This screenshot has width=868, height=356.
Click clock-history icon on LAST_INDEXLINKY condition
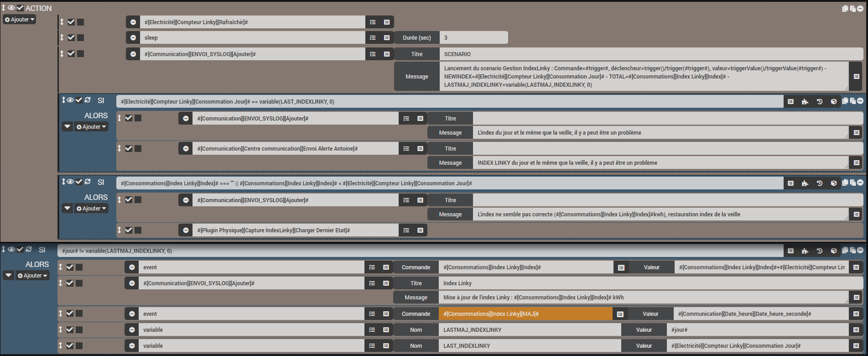click(820, 101)
